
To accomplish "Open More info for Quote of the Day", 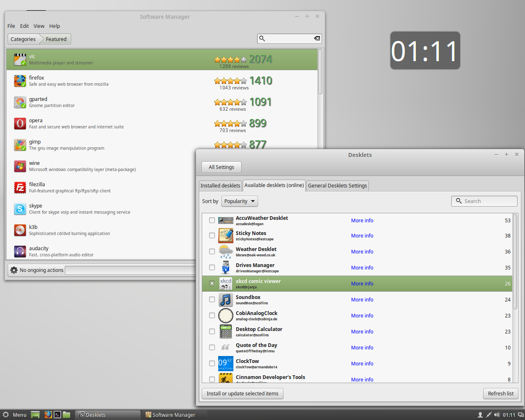I will (x=362, y=348).
